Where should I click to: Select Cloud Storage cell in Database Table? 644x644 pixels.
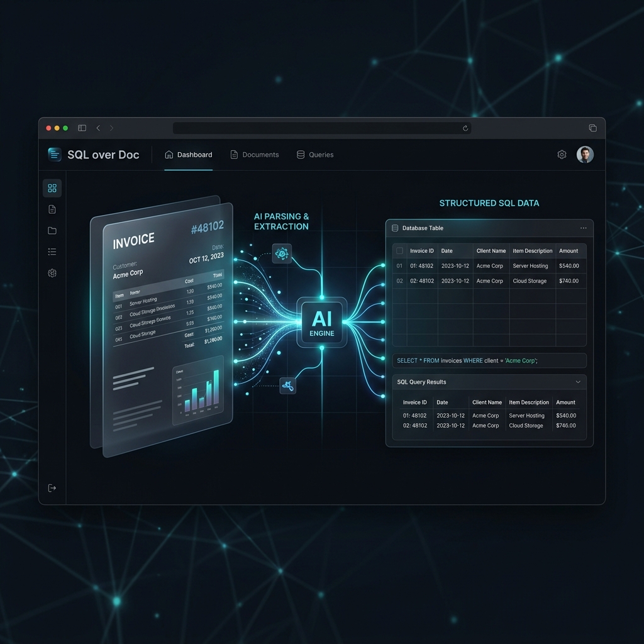[530, 281]
